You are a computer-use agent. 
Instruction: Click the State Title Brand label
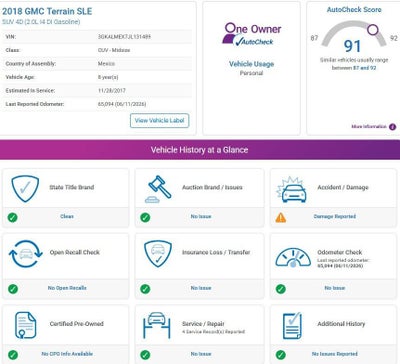[x=72, y=187]
